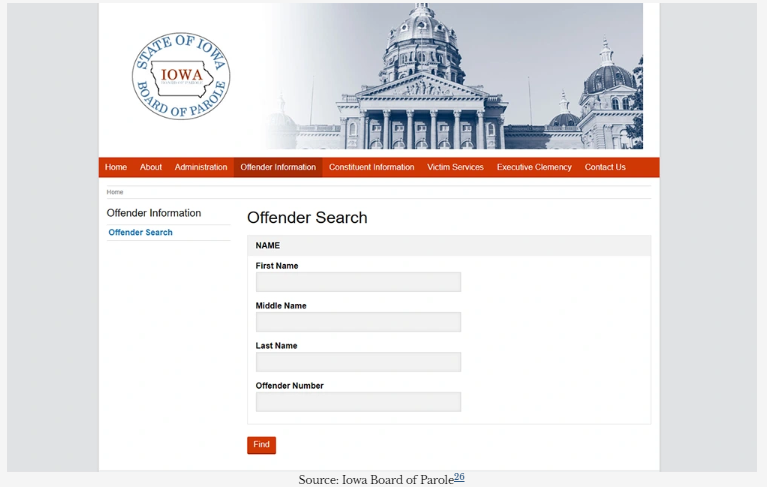The height and width of the screenshot is (487, 767).
Task: Click the large Offender Search page heading
Action: (307, 217)
